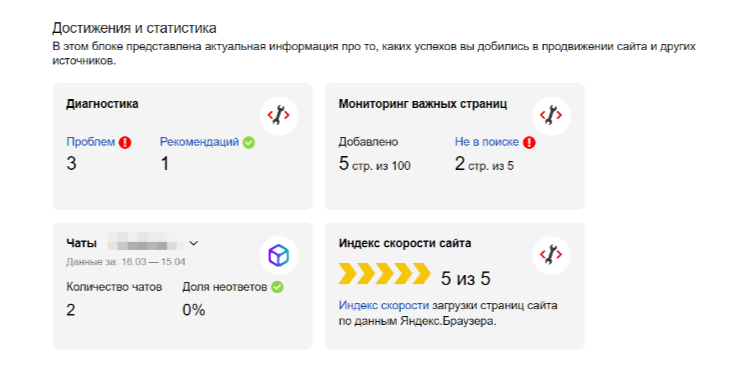This screenshot has width=736, height=388.
Task: Click the wrench icon in Диагностика card
Action: click(x=279, y=115)
